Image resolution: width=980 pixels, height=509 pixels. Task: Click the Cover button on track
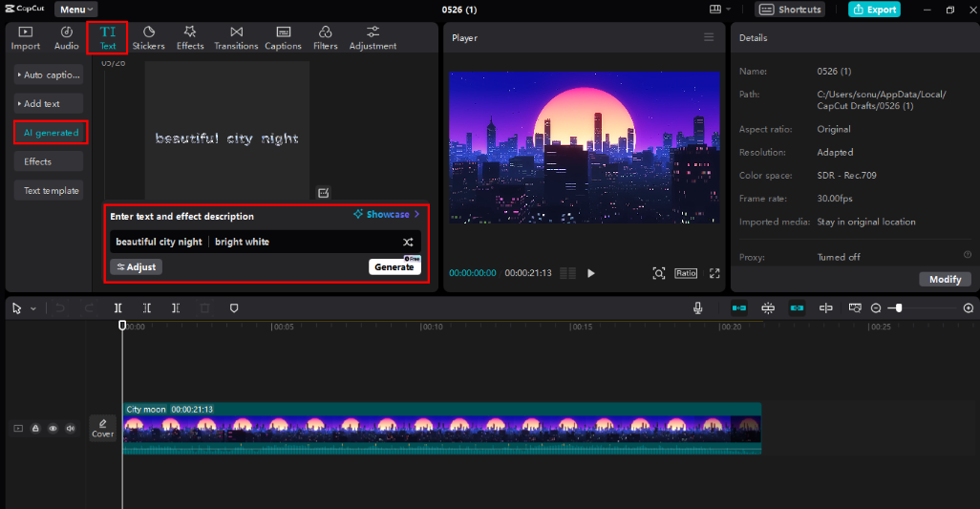[102, 429]
